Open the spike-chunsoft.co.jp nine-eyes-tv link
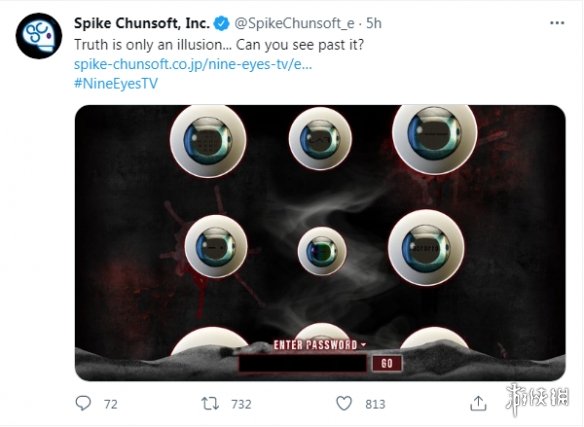 193,64
